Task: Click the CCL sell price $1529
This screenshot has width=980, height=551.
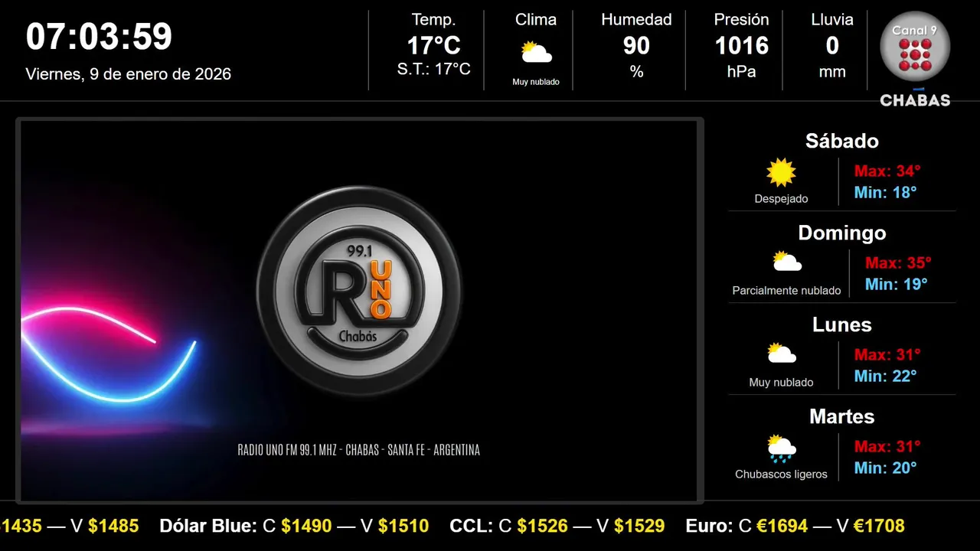Action: tap(639, 526)
